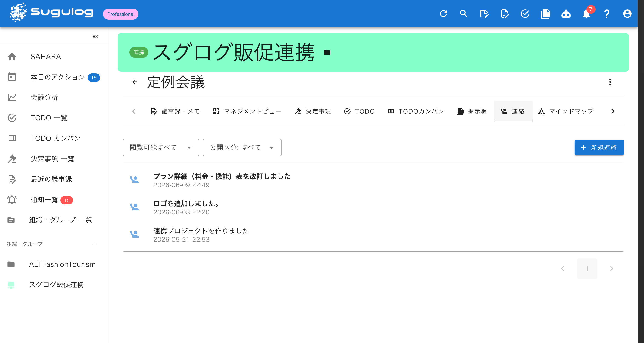Open SAHARA home in sidebar
The image size is (644, 343).
tap(54, 57)
